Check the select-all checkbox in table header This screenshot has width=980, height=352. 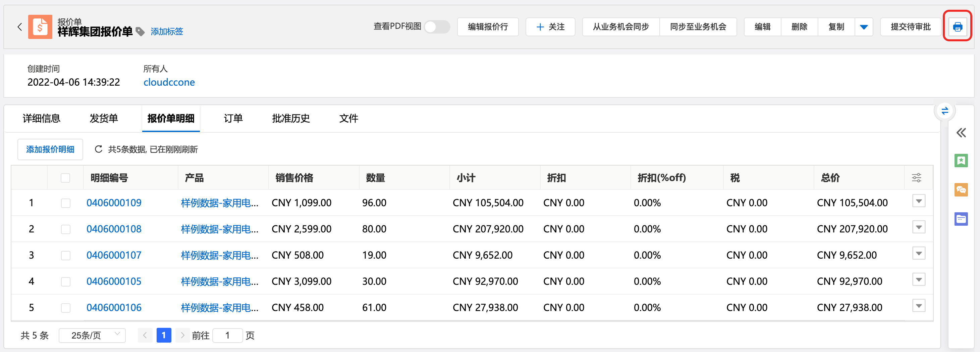pyautogui.click(x=65, y=178)
